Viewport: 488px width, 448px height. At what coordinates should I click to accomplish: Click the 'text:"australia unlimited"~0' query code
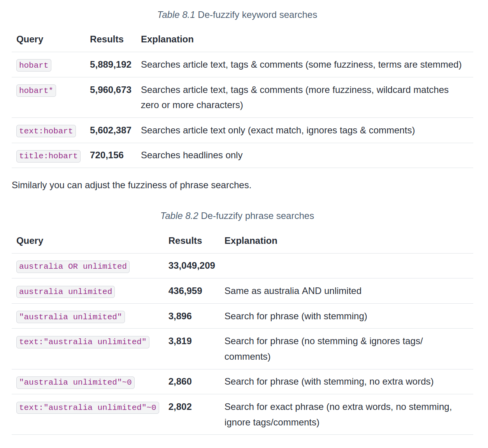[x=88, y=408]
